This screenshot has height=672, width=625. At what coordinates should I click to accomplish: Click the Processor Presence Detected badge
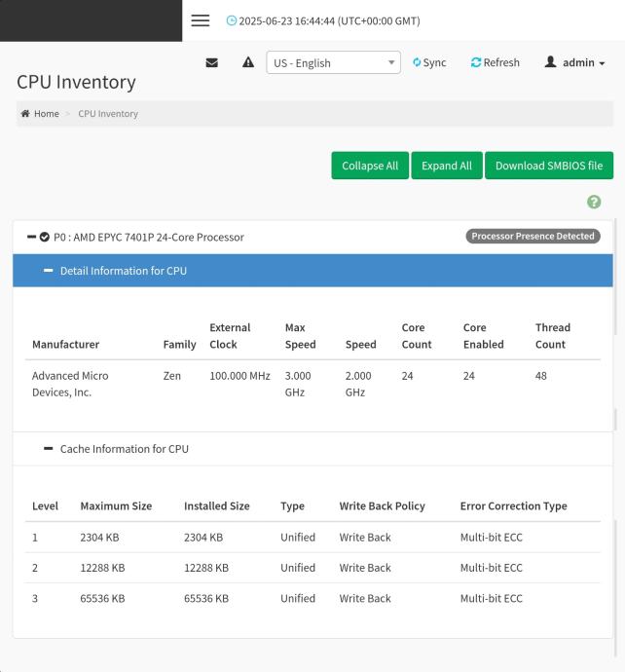point(533,236)
